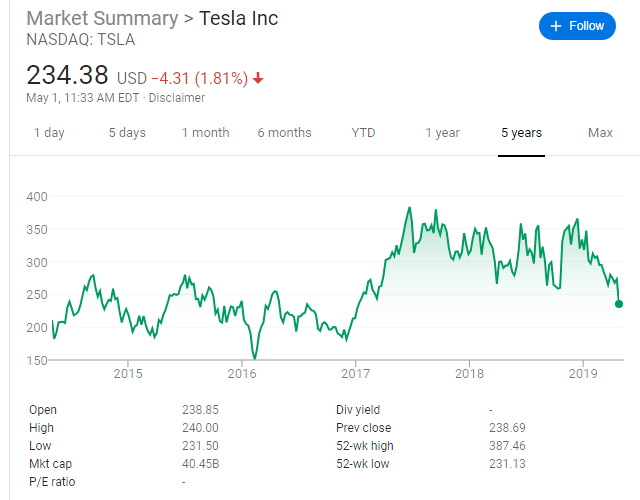Screen dimensions: 640x500
Task: Click the 2017 label on chart axis
Action: click(x=356, y=374)
